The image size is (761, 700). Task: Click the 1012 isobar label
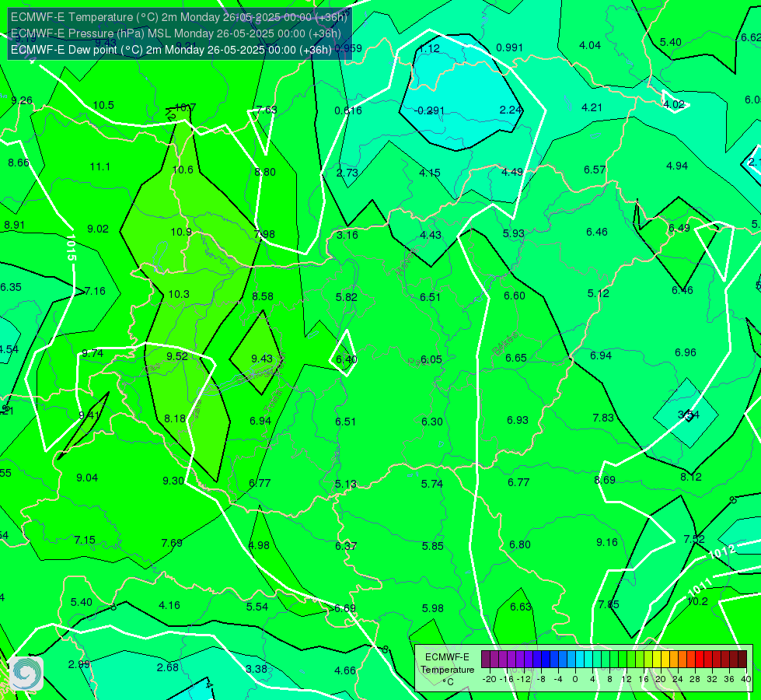[722, 552]
